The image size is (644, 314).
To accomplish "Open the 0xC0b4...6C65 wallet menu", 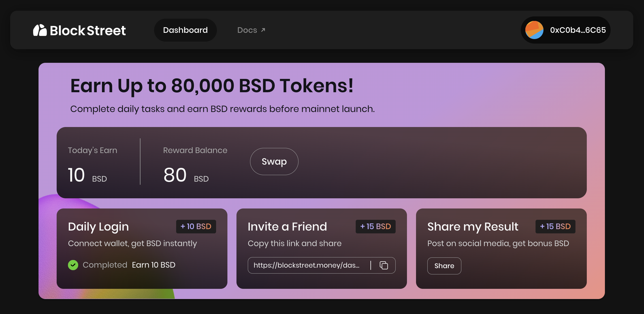I will click(x=578, y=30).
